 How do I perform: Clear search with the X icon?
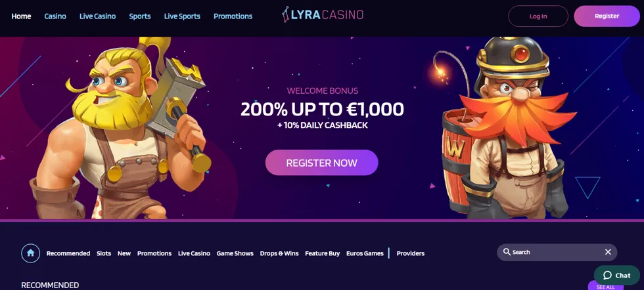click(x=608, y=252)
